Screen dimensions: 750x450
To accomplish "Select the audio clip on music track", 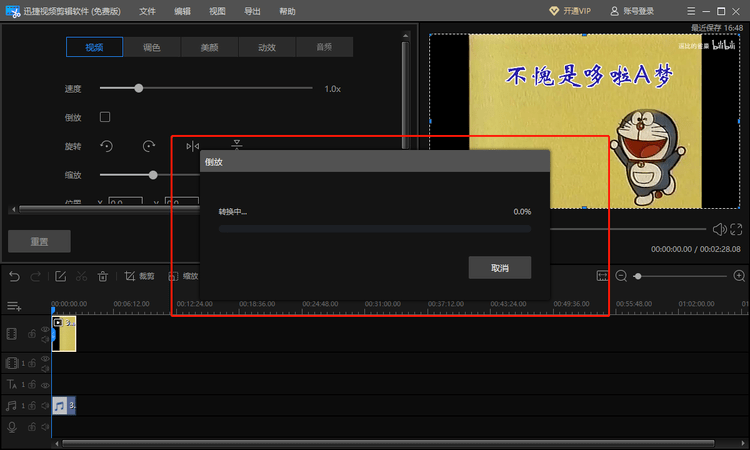I will tap(63, 406).
